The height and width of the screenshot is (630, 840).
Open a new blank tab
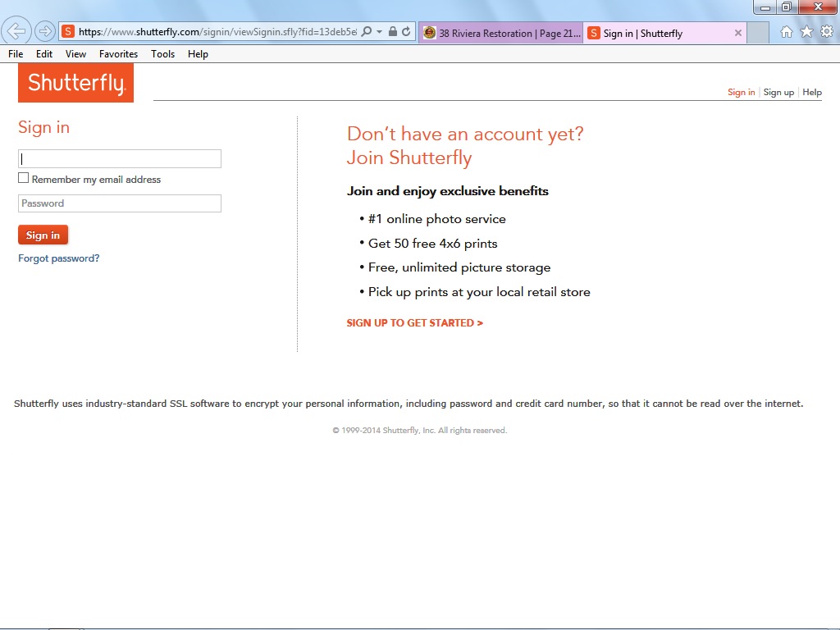757,33
